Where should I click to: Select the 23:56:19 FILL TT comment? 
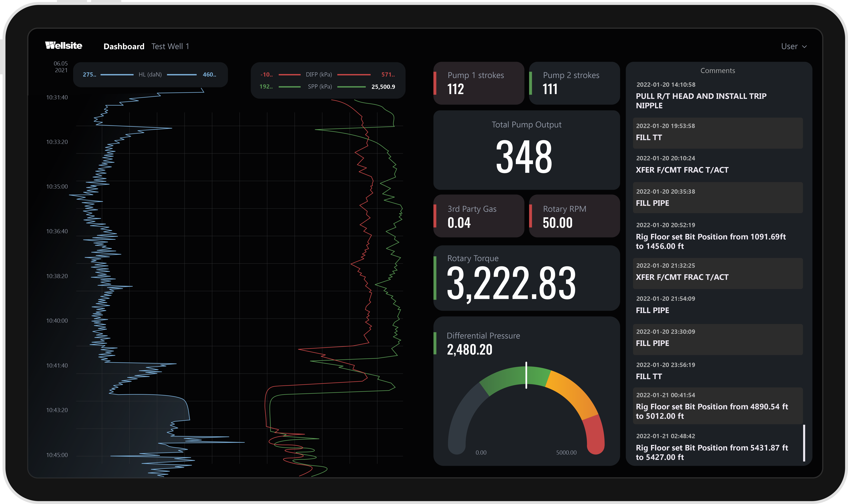[718, 371]
